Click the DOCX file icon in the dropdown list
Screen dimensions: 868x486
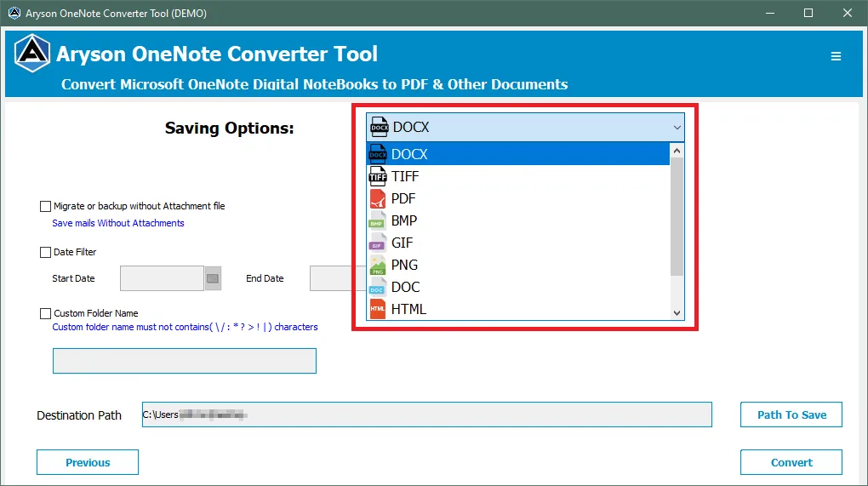(x=378, y=154)
